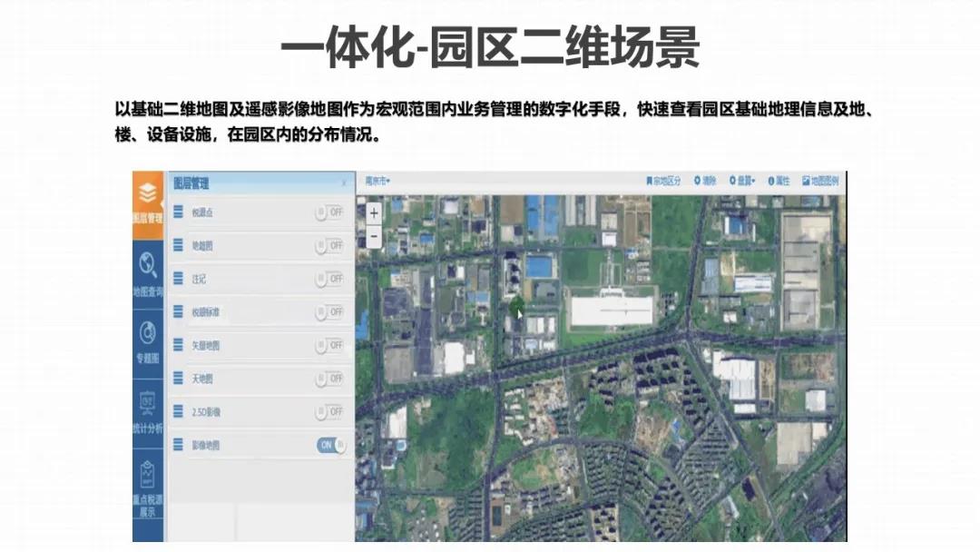Viewport: 980px width, 552px height.
Task: Select the 天地图 layer name
Action: coord(202,379)
